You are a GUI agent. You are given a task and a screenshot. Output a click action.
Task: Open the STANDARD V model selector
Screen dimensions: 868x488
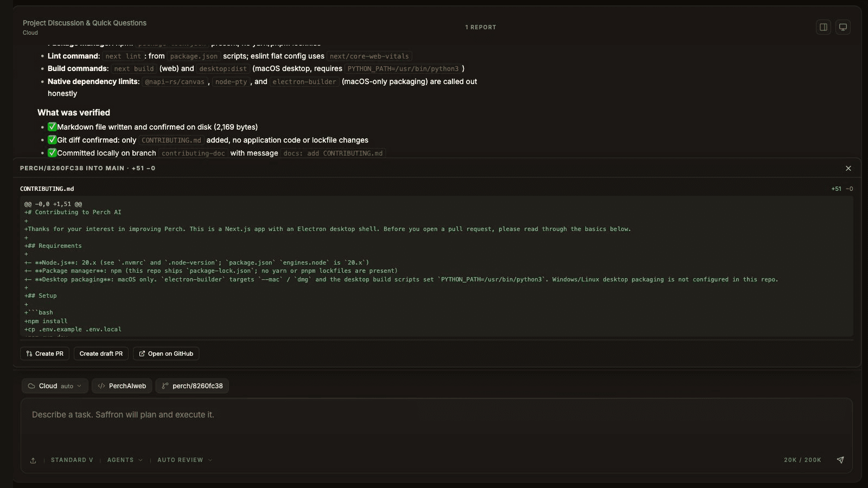pyautogui.click(x=72, y=460)
